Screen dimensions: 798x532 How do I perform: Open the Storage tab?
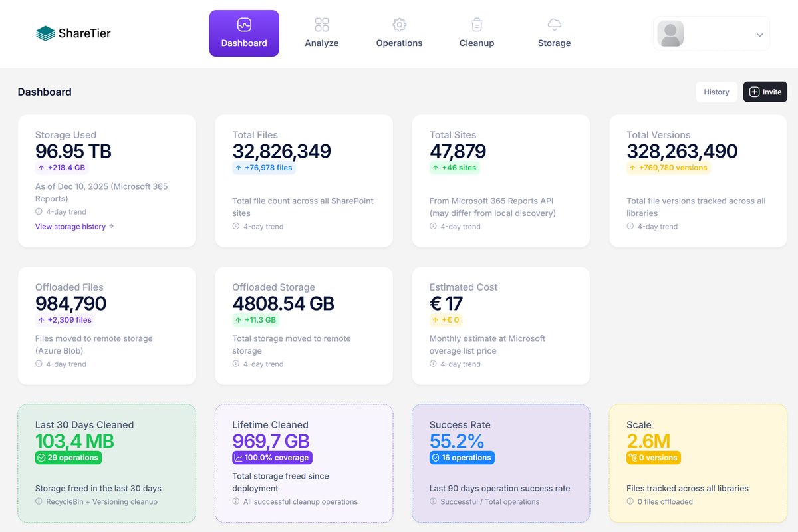pyautogui.click(x=555, y=33)
